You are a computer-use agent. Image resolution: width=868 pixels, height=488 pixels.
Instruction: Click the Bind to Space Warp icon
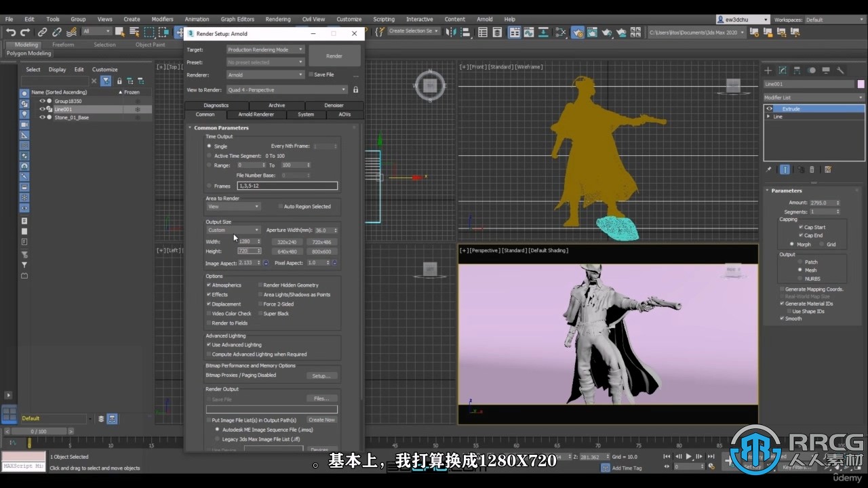click(x=71, y=32)
